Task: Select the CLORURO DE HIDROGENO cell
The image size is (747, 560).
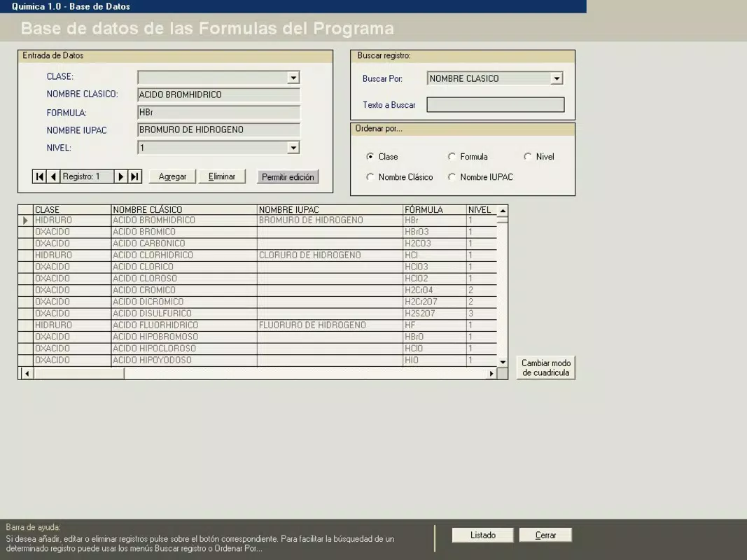Action: point(330,255)
